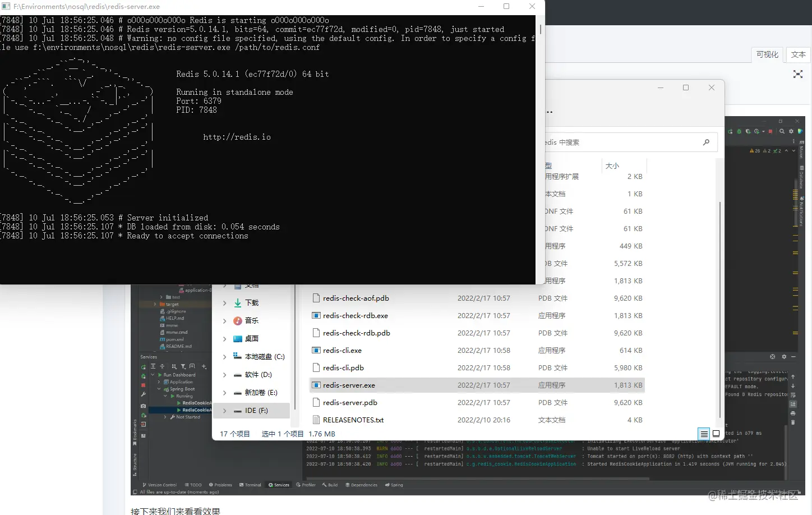
Task: Switch to the 文本 tab at top right
Action: pos(799,54)
